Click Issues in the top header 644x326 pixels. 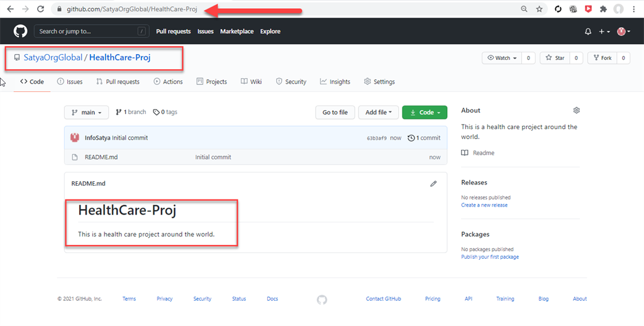(x=206, y=31)
